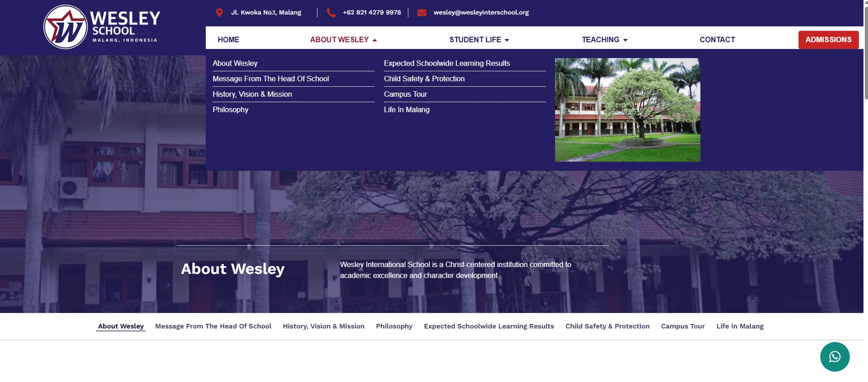Expand the Teaching dropdown arrow
This screenshot has height=382, width=868.
625,40
